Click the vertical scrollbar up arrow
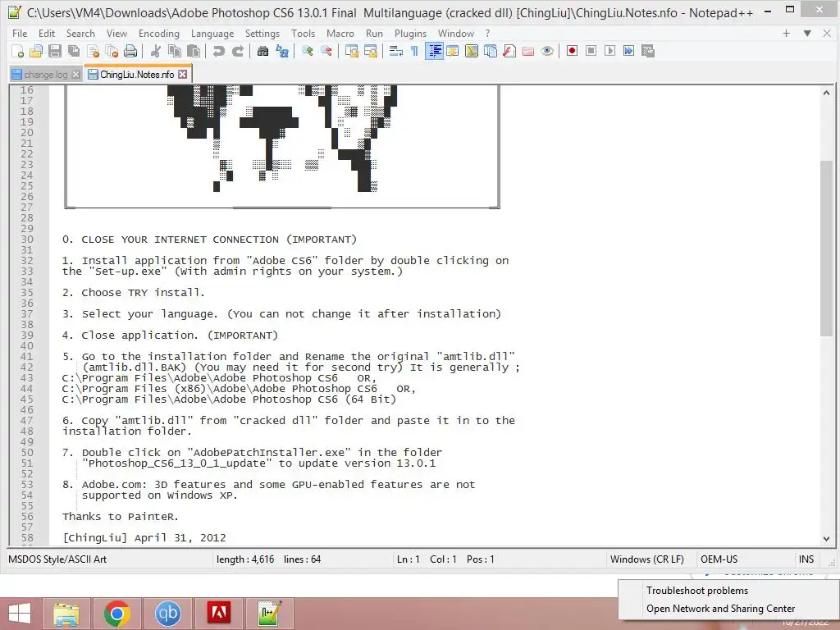 [x=826, y=93]
